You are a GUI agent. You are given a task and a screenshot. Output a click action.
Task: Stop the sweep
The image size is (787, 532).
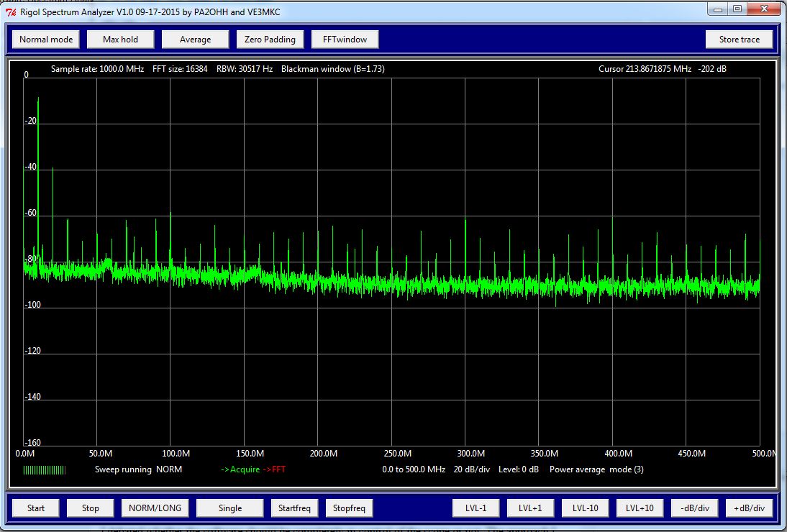click(89, 508)
